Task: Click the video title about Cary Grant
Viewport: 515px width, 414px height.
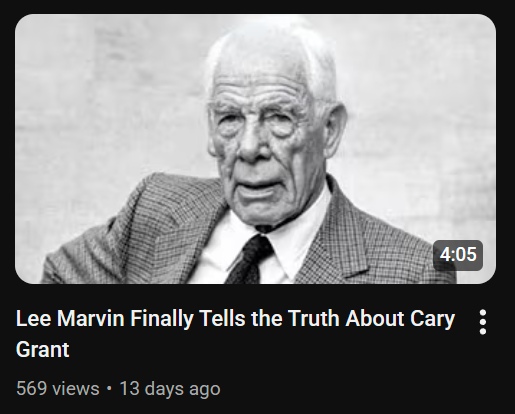Action: click(x=235, y=334)
